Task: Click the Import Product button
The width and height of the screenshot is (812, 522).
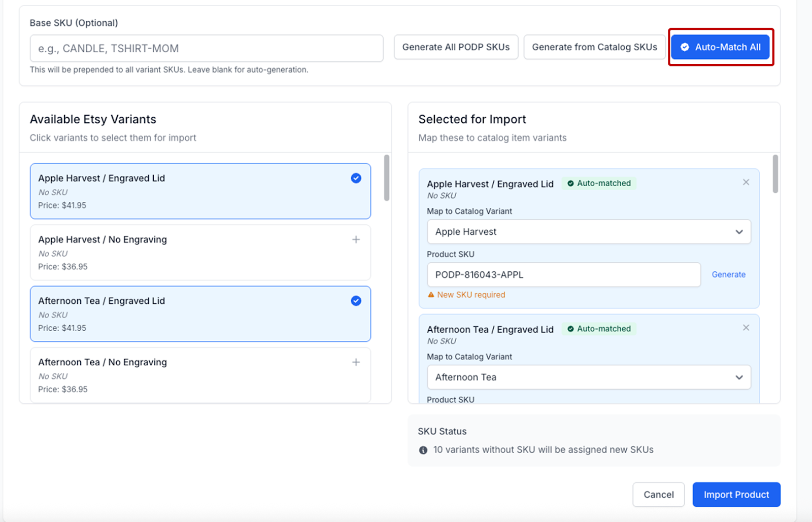Action: [x=736, y=495]
